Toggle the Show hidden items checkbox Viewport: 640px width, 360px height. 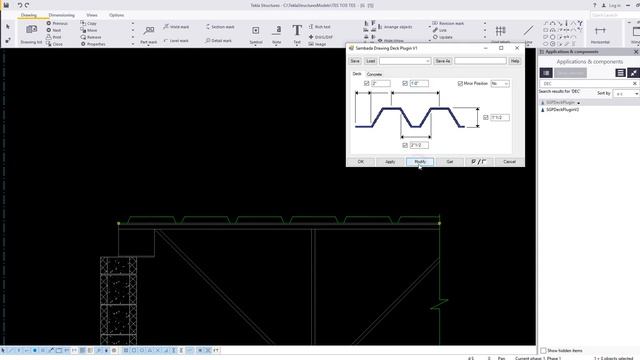point(543,351)
